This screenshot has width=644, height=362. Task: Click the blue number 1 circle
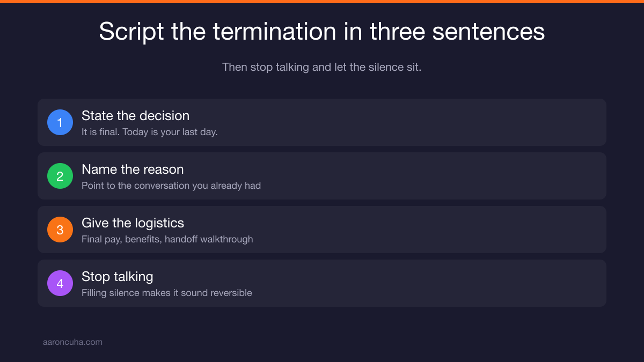coord(60,122)
